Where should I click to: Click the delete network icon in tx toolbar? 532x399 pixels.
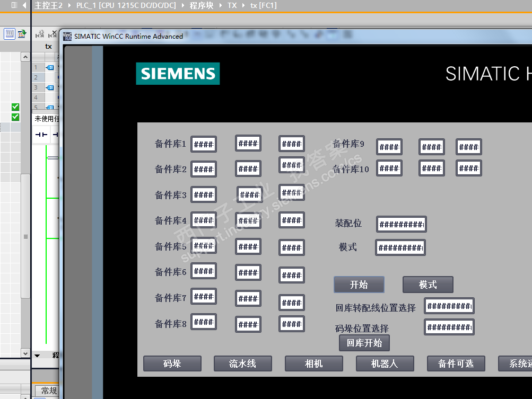pos(53,34)
